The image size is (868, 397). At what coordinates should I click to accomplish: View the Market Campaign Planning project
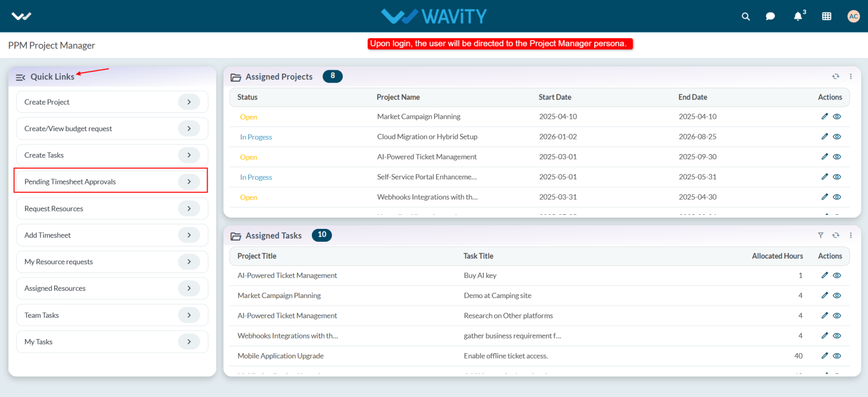coord(837,116)
